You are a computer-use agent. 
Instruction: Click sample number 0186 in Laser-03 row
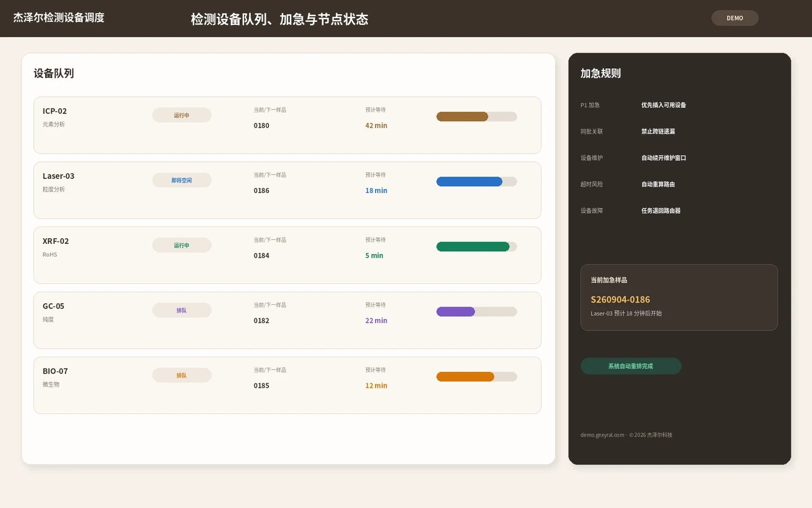[x=262, y=191]
